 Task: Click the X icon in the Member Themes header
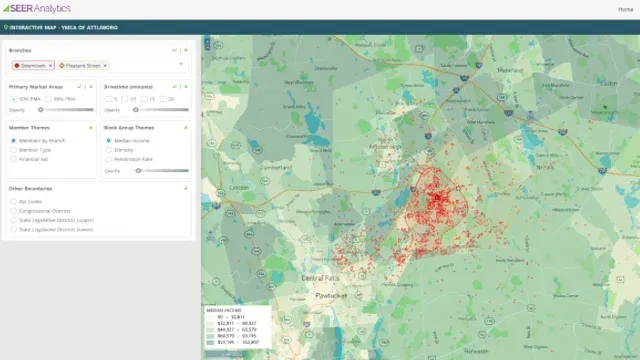click(91, 128)
